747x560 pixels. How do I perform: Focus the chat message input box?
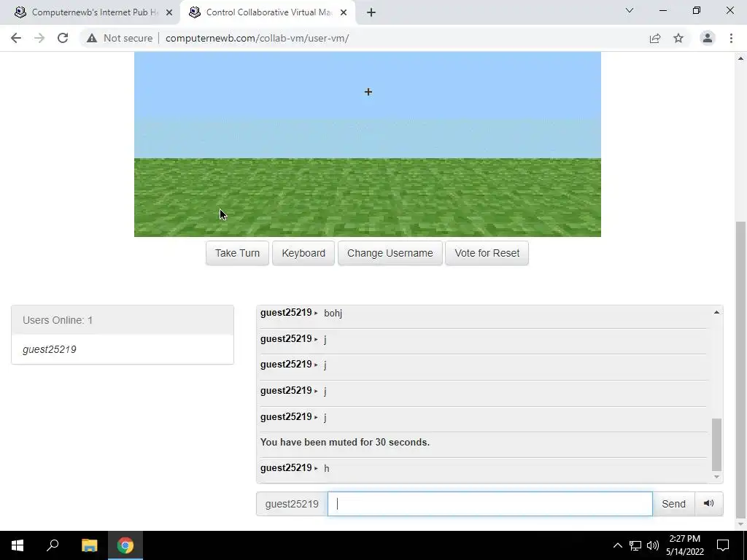(x=489, y=504)
